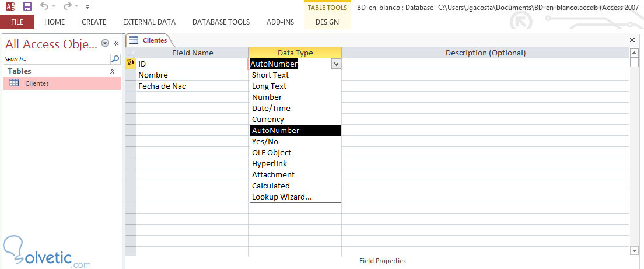Viewport: 644px width, 269px height.
Task: Click the Undo arrow icon
Action: (x=45, y=6)
